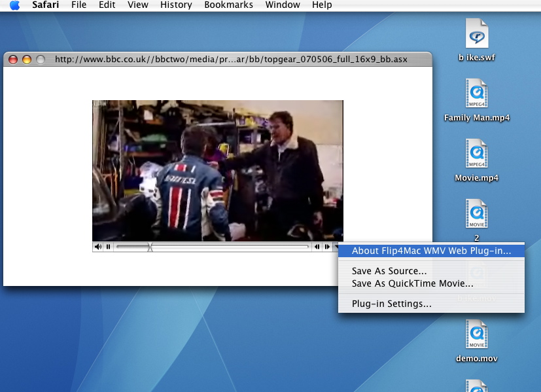Viewport: 541px width, 392px height.
Task: Open the Bookmarks menu
Action: pyautogui.click(x=228, y=5)
